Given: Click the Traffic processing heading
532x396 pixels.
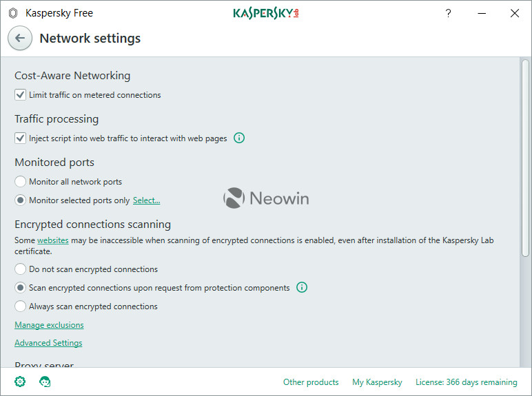Looking at the screenshot, I should pos(57,119).
